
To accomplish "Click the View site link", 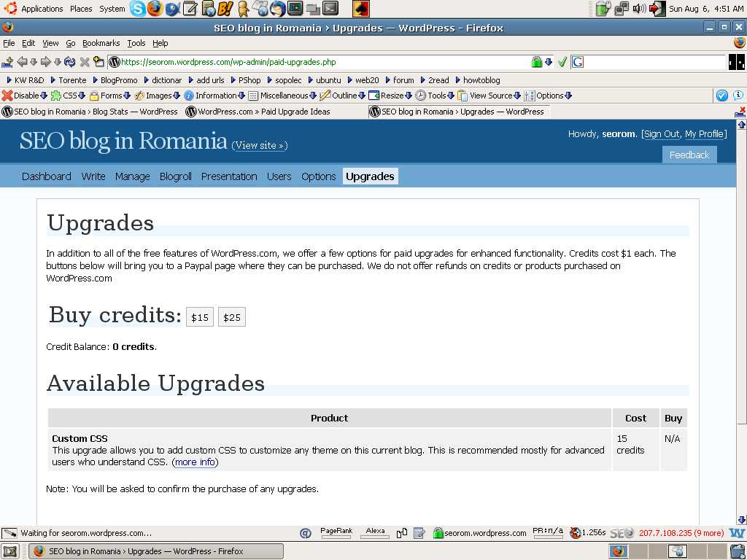I will click(x=260, y=146).
